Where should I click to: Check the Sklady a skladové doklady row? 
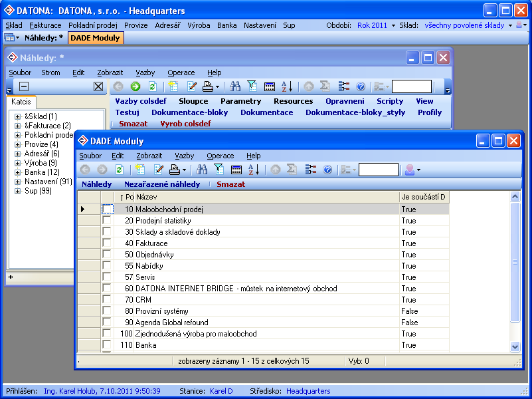(107, 231)
